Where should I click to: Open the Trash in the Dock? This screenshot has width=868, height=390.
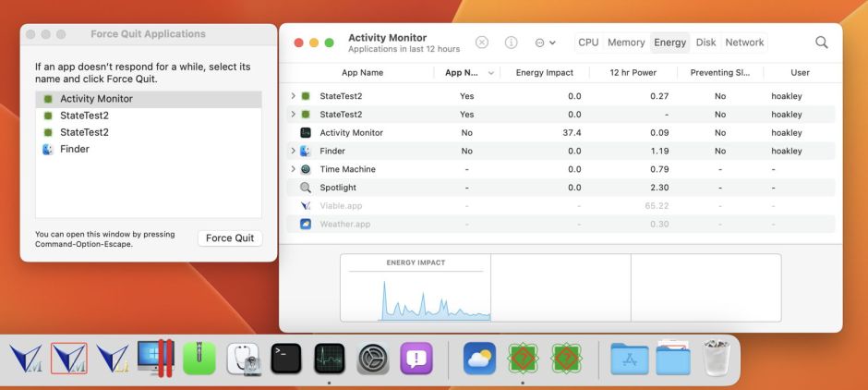tap(717, 359)
